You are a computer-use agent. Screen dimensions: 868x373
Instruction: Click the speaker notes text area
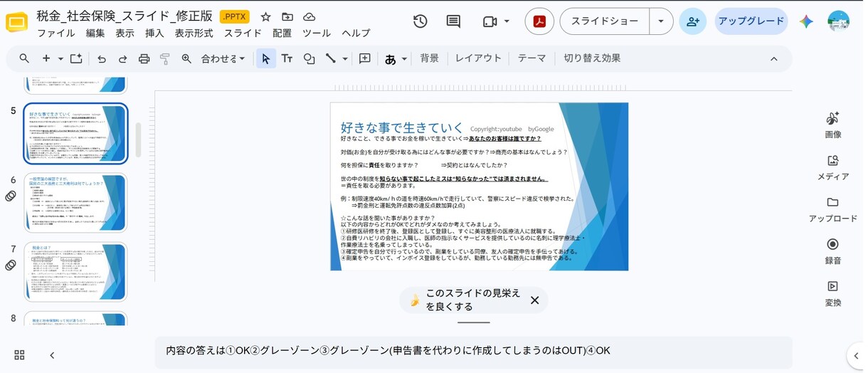473,352
